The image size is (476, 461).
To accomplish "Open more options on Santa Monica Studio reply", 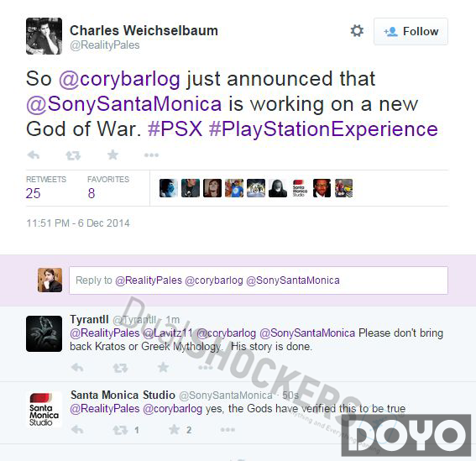I will coord(228,430).
